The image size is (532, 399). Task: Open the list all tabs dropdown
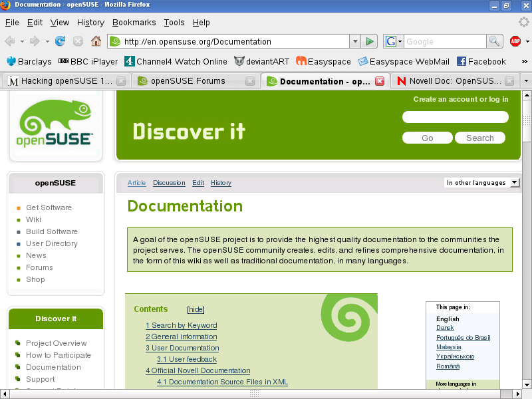point(526,81)
